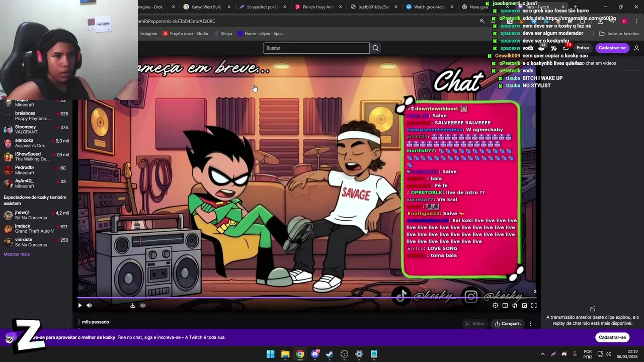Play the Twitch clip video
Screen dimensions: 644x362
coord(79,305)
